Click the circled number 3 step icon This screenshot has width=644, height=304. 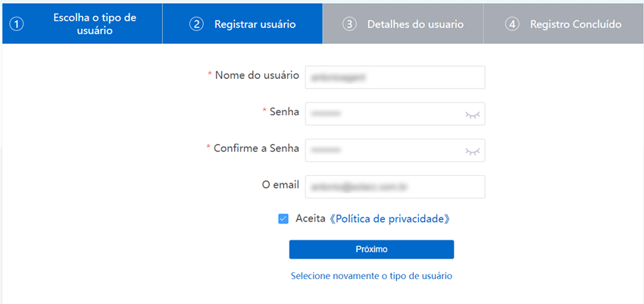pyautogui.click(x=349, y=24)
